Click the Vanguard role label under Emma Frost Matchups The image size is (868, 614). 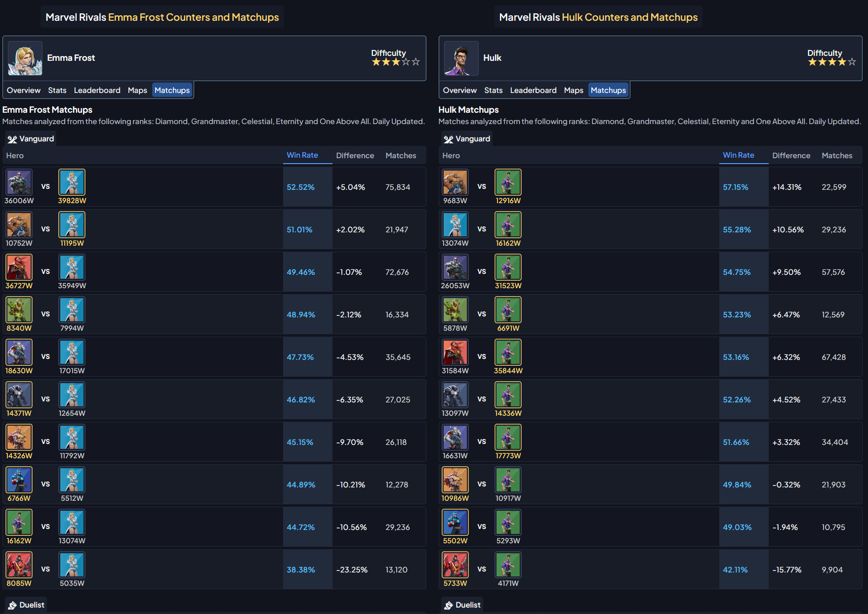pos(31,139)
